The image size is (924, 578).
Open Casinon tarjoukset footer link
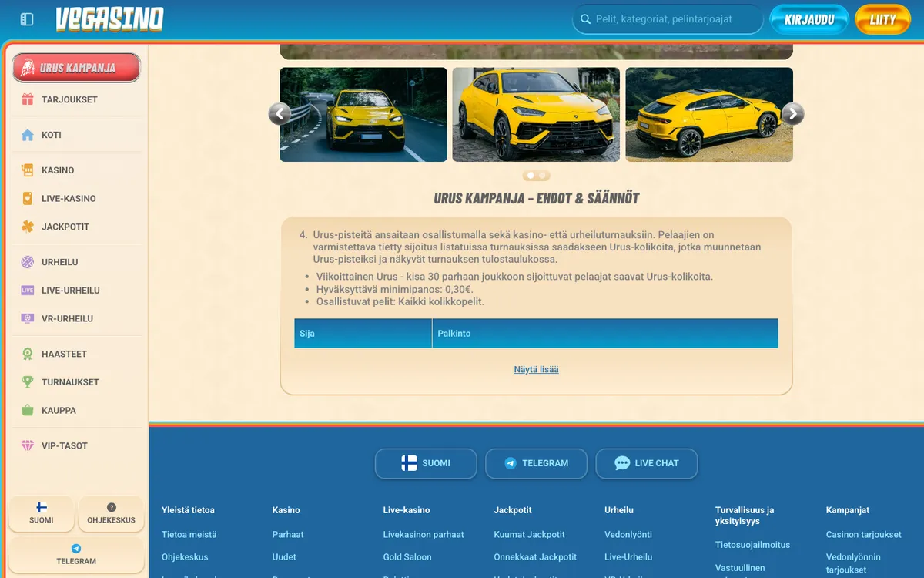coord(864,534)
